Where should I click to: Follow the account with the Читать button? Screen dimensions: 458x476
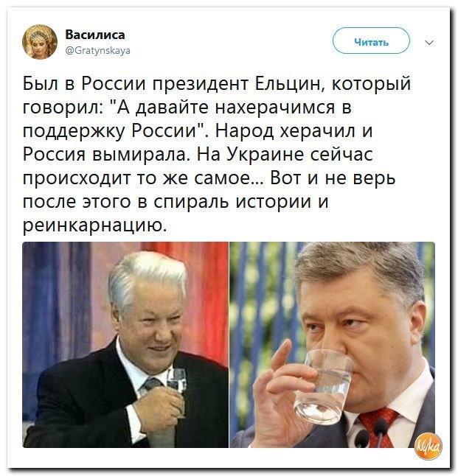371,41
